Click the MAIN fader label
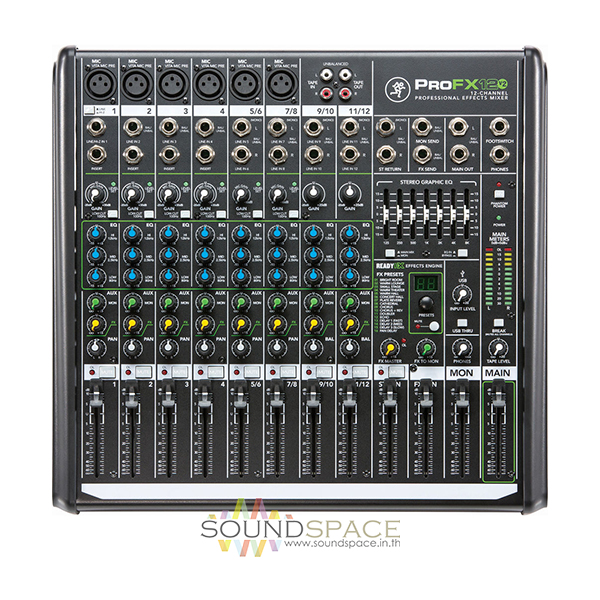Image resolution: width=600 pixels, height=600 pixels. click(x=497, y=373)
